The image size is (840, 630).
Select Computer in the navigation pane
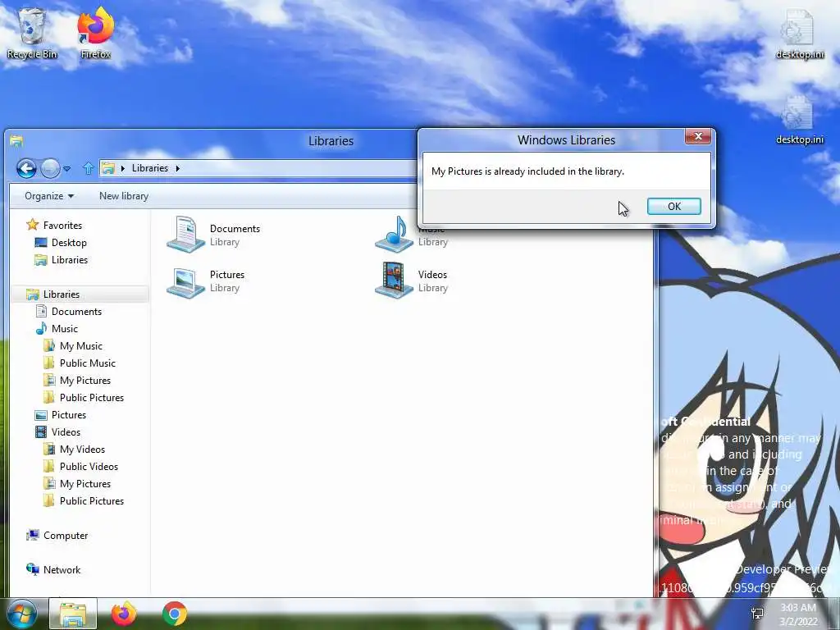[x=66, y=535]
